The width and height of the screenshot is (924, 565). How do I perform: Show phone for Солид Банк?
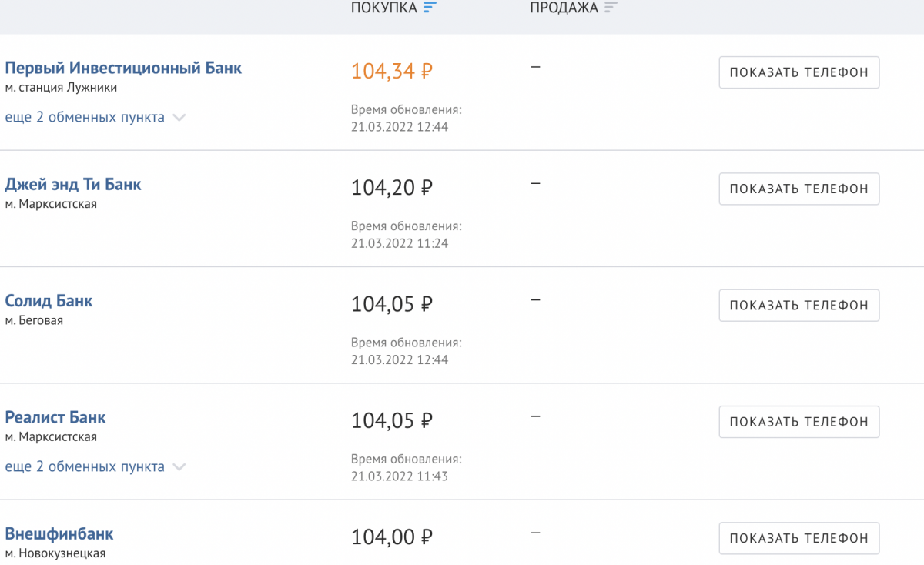[x=799, y=305]
